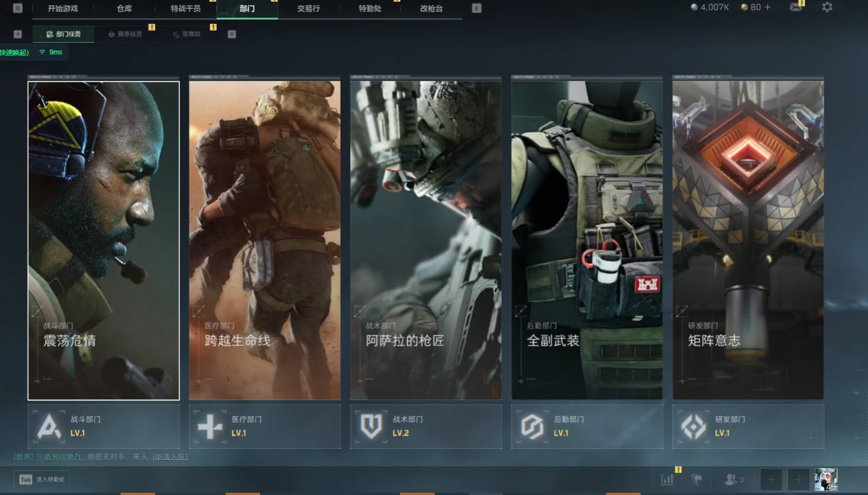Screen dimensions: 868x495
Task: Open the statistics bar chart icon
Action: pos(667,479)
